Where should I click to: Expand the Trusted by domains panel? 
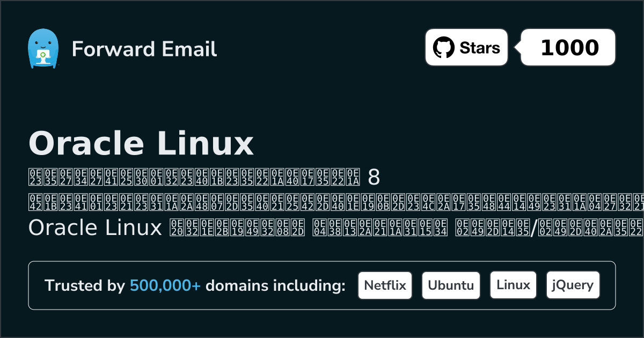pos(322,285)
